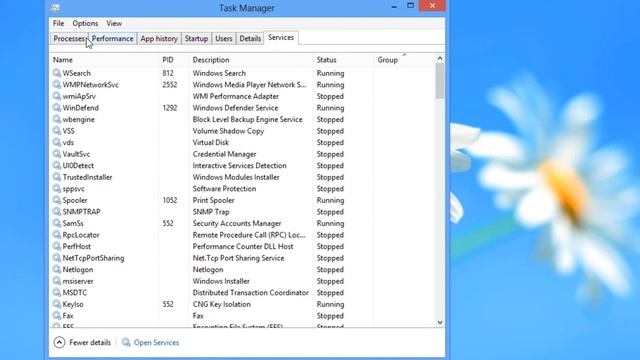This screenshot has height=360, width=640.
Task: Click Software Protection description
Action: (x=224, y=189)
